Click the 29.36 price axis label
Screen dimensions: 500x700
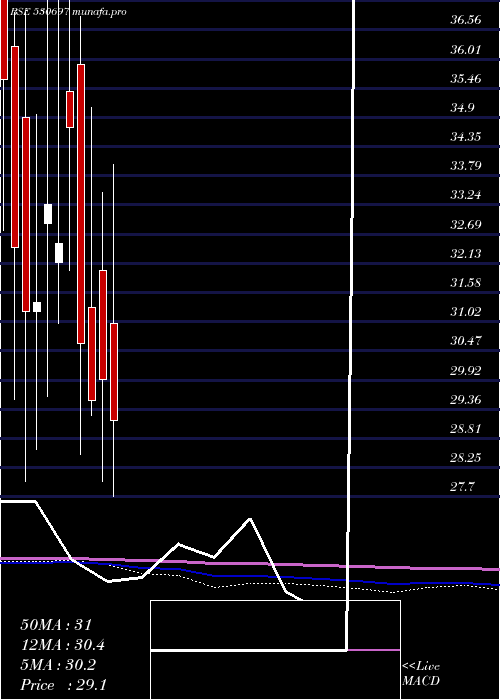tap(465, 400)
